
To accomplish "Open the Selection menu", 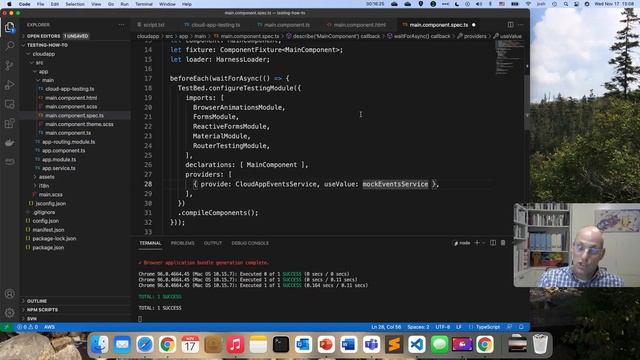I will tap(75, 4).
